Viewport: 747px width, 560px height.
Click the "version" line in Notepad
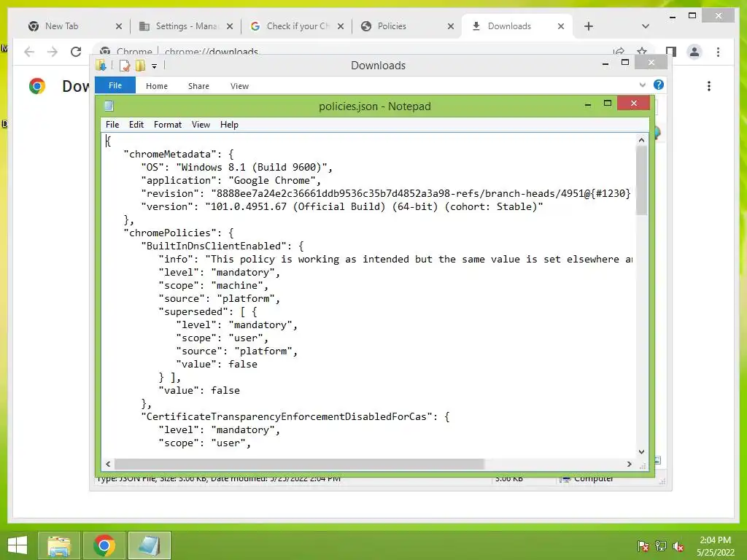(x=342, y=206)
